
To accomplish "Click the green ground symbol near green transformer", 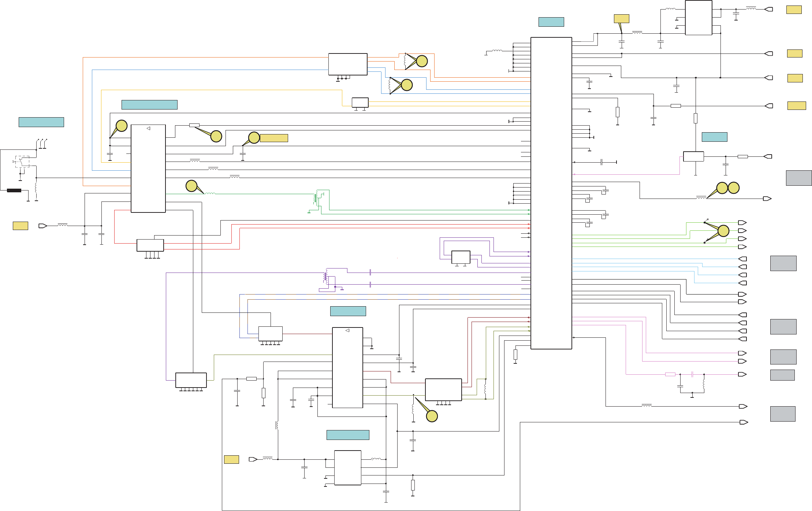I will [x=309, y=212].
